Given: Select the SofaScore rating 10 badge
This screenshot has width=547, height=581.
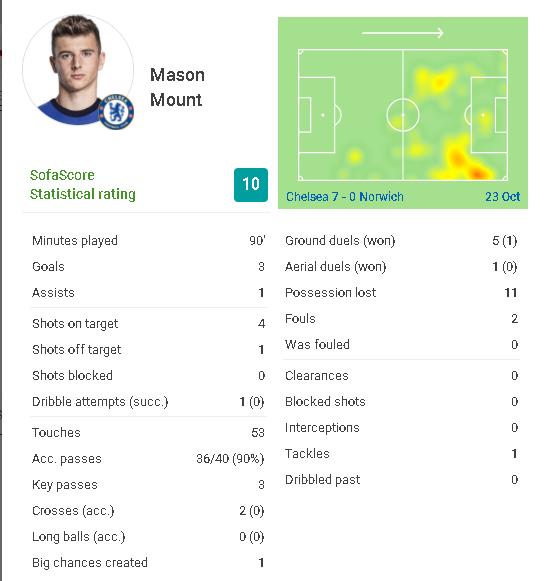Looking at the screenshot, I should click(x=251, y=185).
